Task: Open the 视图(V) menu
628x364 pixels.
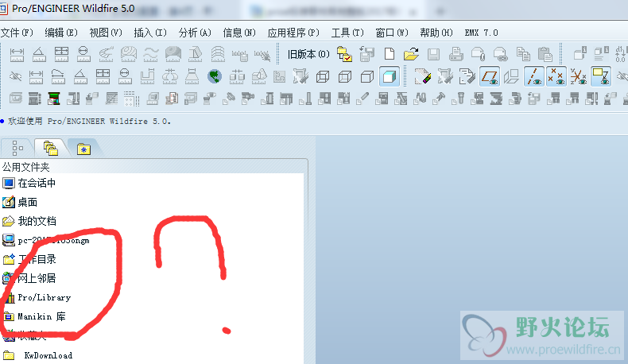Action: 106,33
